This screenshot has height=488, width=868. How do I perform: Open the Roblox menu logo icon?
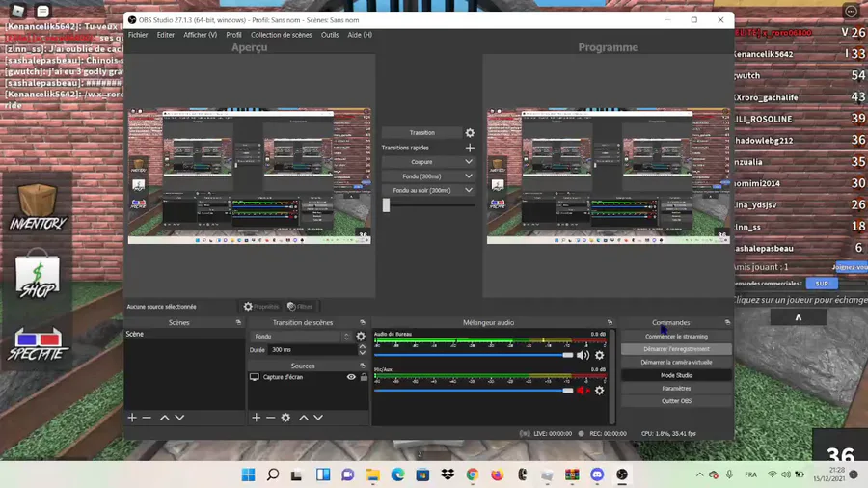coord(17,11)
